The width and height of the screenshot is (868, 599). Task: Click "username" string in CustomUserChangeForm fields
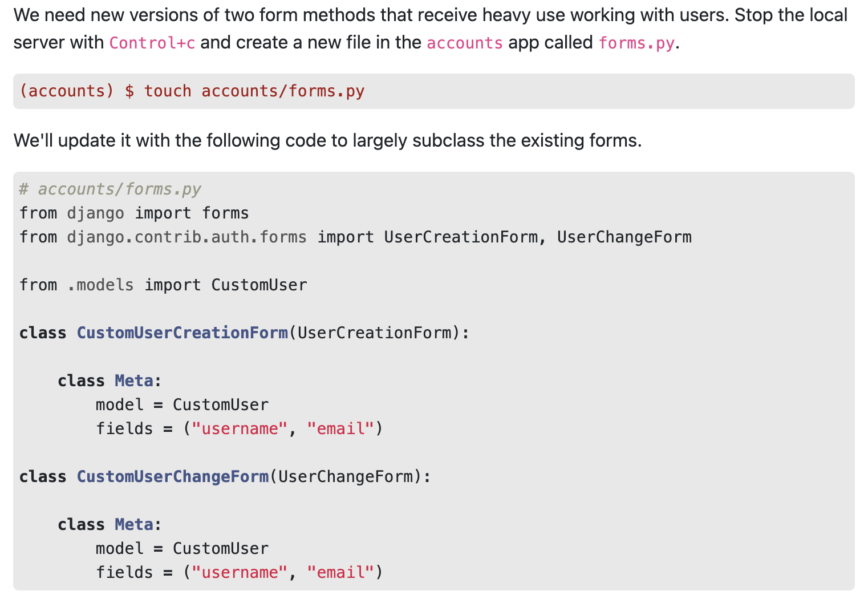click(x=240, y=573)
